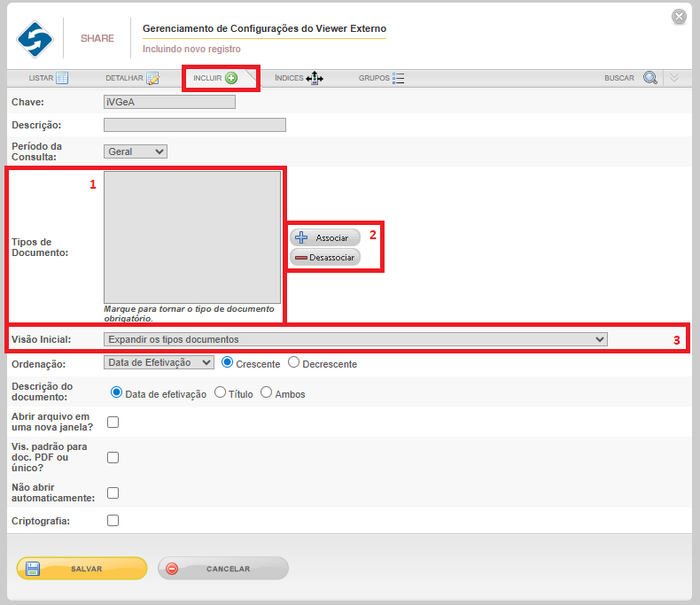Click the Salvar button
The height and width of the screenshot is (605, 700).
point(82,569)
